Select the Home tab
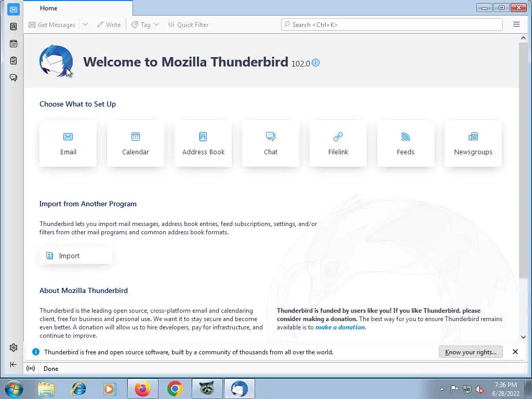The width and height of the screenshot is (532, 399). (78, 8)
